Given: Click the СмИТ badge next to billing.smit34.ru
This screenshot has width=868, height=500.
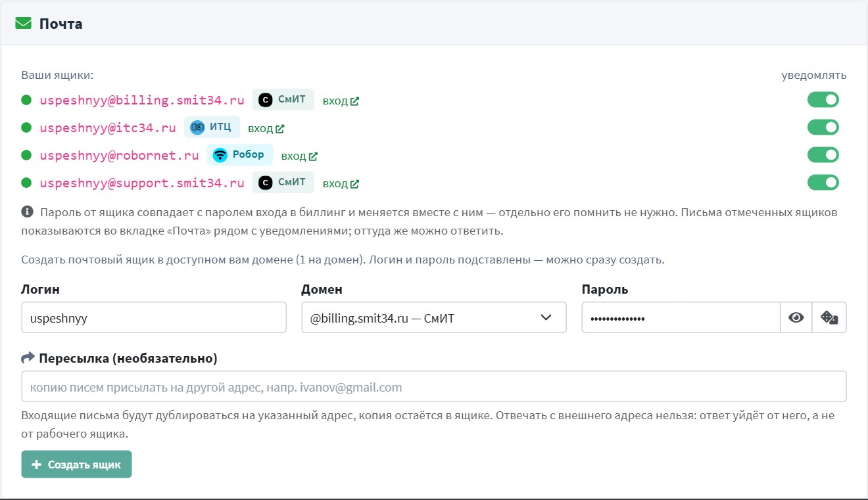Looking at the screenshot, I should pos(283,100).
